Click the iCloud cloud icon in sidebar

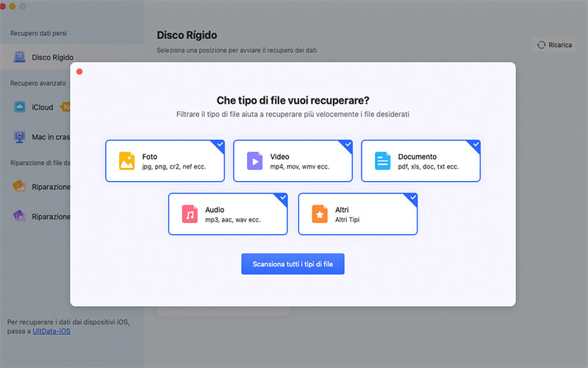coord(20,107)
